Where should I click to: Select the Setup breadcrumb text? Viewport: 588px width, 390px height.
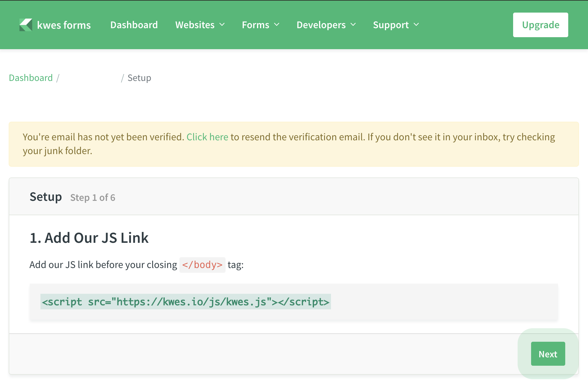(x=139, y=78)
